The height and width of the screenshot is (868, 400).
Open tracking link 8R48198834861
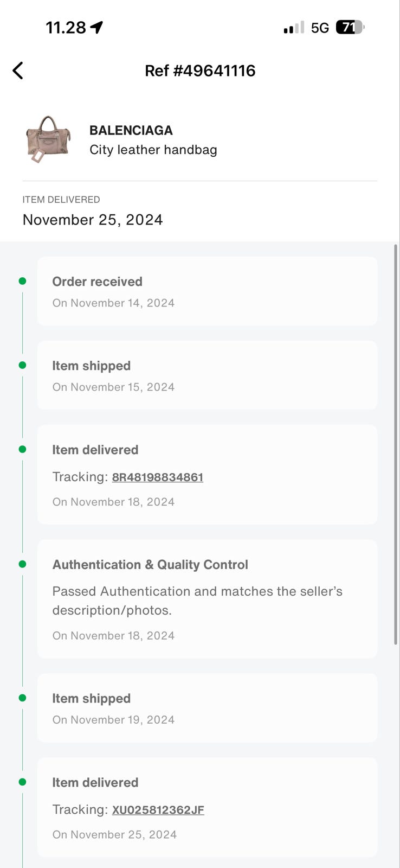click(157, 477)
